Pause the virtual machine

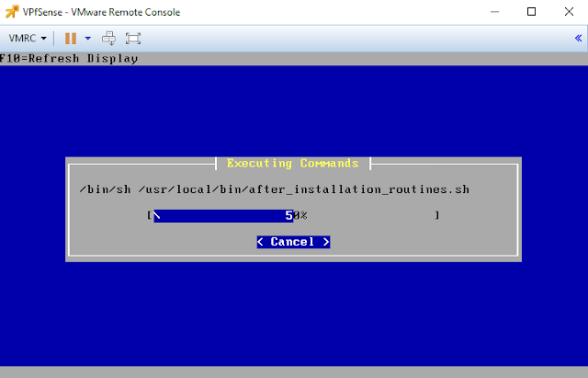click(x=71, y=39)
